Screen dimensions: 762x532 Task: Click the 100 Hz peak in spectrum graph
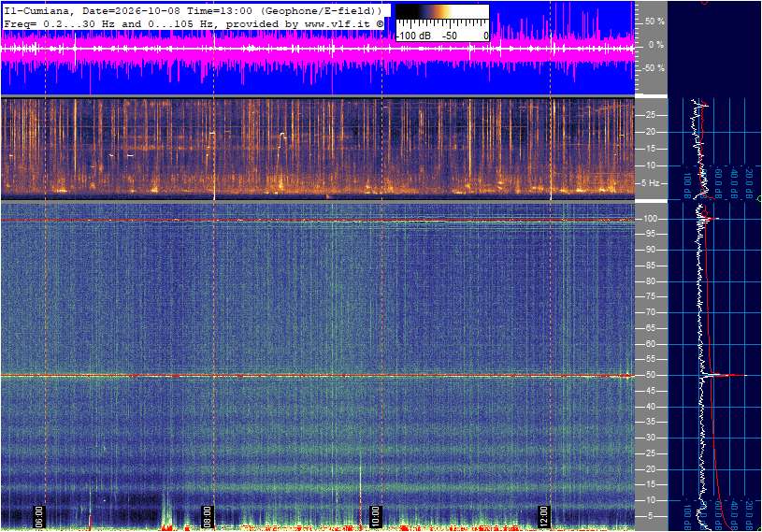[x=710, y=219]
